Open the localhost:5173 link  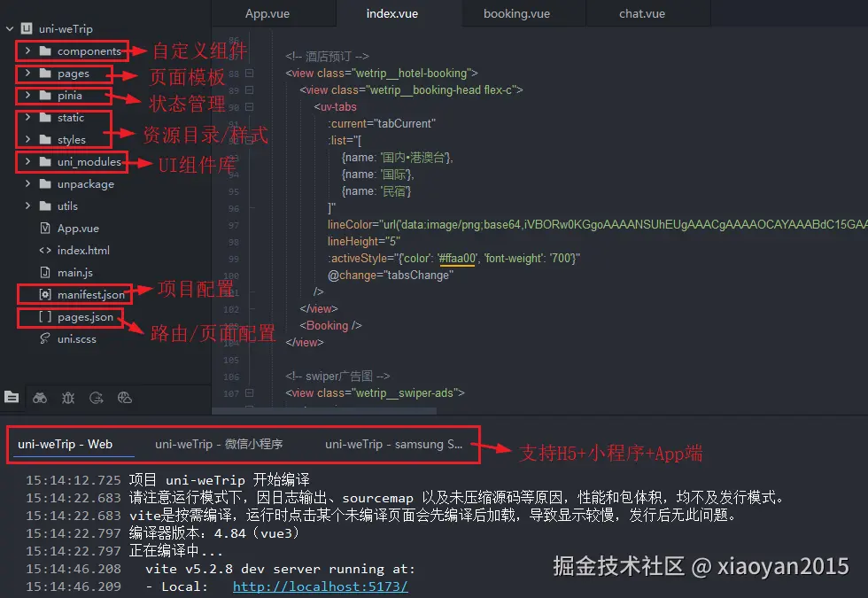click(x=320, y=586)
